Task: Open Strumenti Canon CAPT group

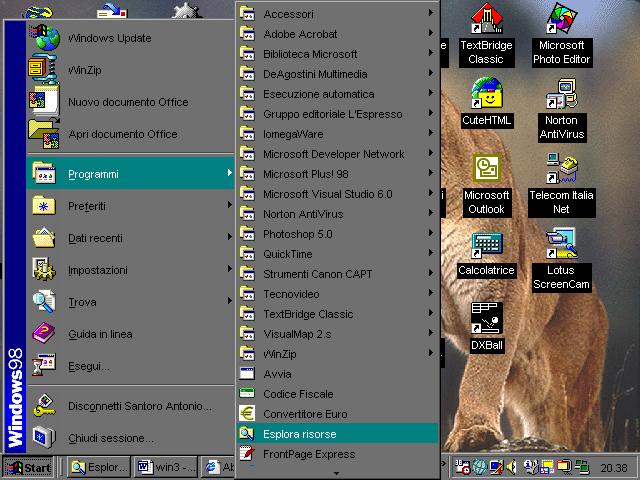Action: tap(337, 274)
